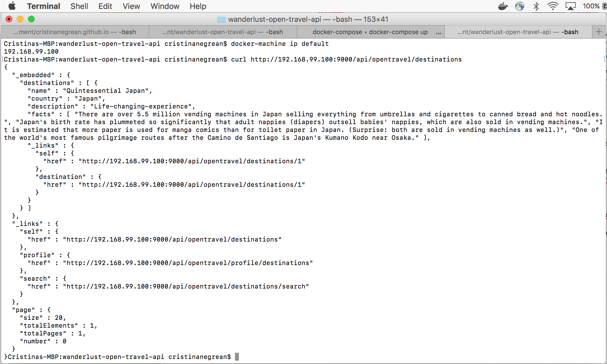Click the Terminal application icon in menu bar

[x=43, y=6]
